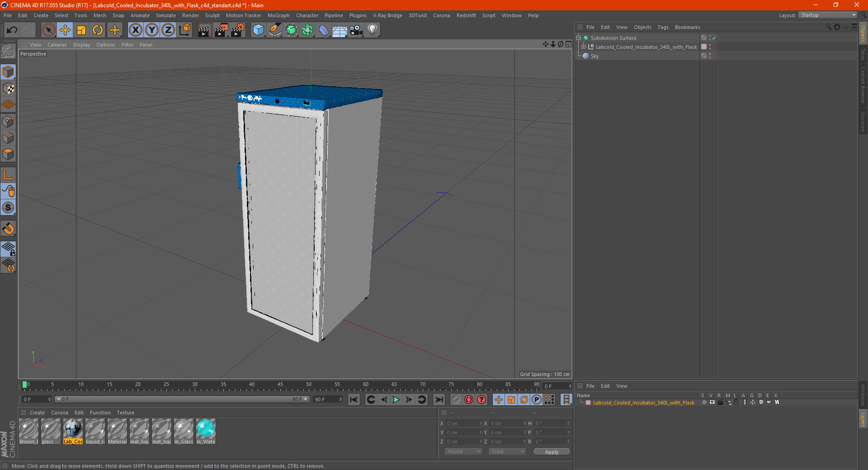Click the Make Editable icon

8,52
